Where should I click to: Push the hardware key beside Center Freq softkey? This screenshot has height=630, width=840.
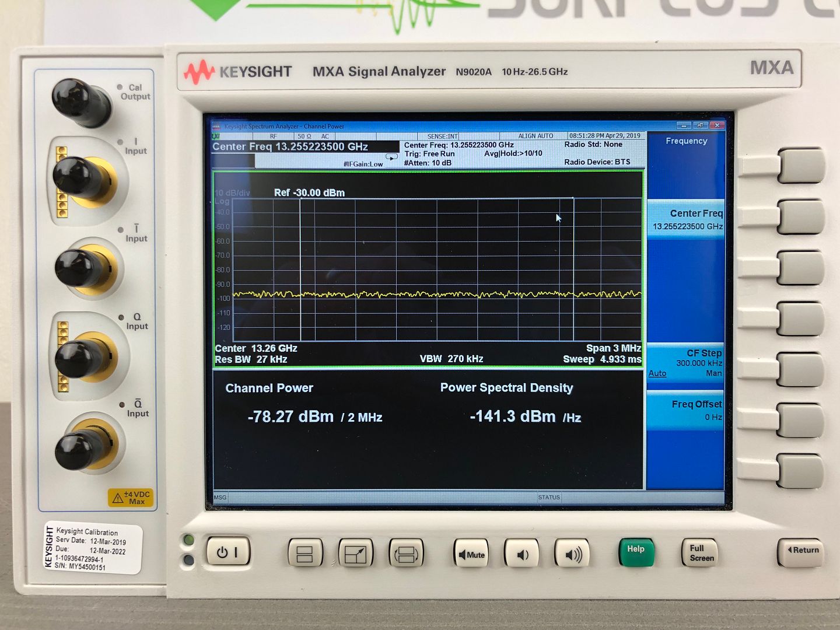point(801,216)
